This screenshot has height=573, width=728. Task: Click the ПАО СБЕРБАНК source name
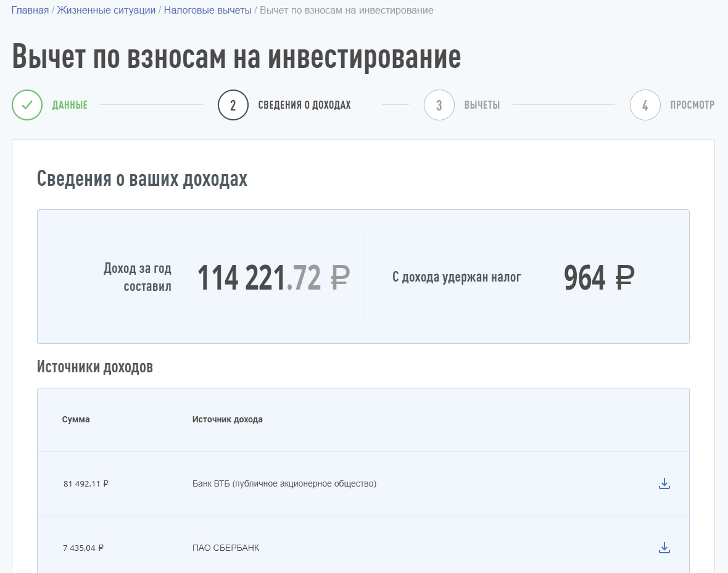pos(226,548)
